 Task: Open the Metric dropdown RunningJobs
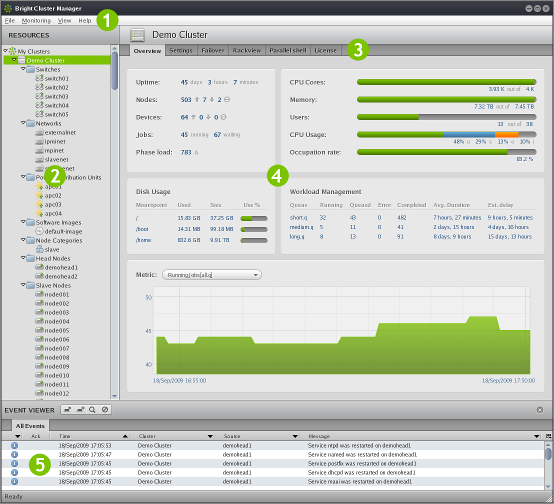212,275
